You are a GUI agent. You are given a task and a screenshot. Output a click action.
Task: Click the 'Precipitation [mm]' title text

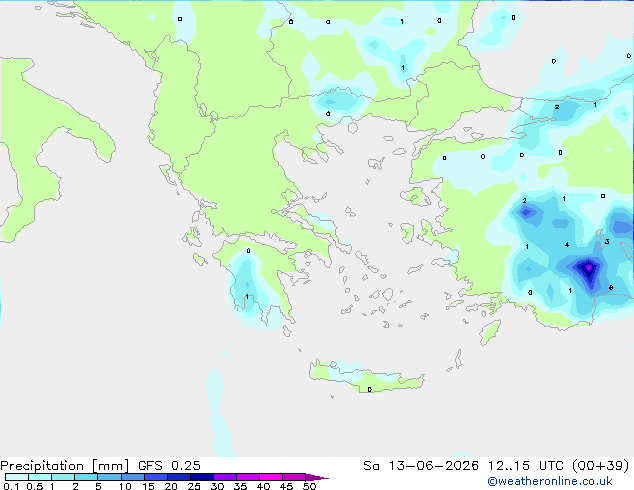(65, 466)
